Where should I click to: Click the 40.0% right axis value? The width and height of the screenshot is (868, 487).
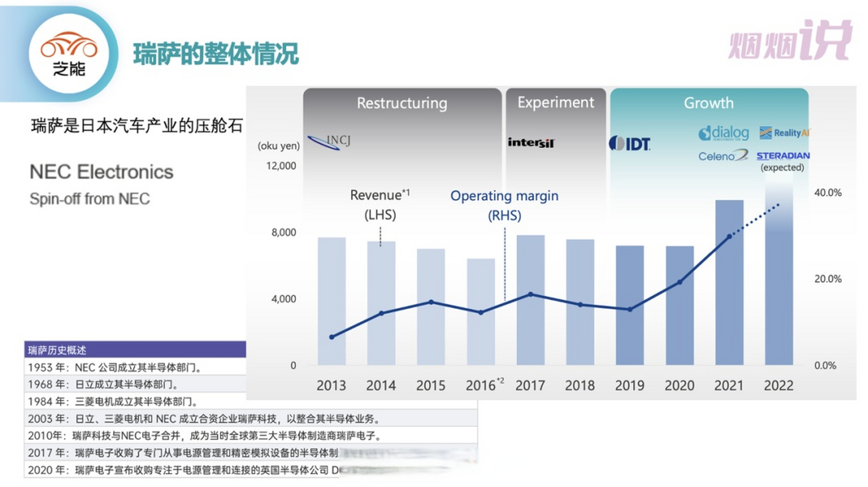click(x=828, y=193)
